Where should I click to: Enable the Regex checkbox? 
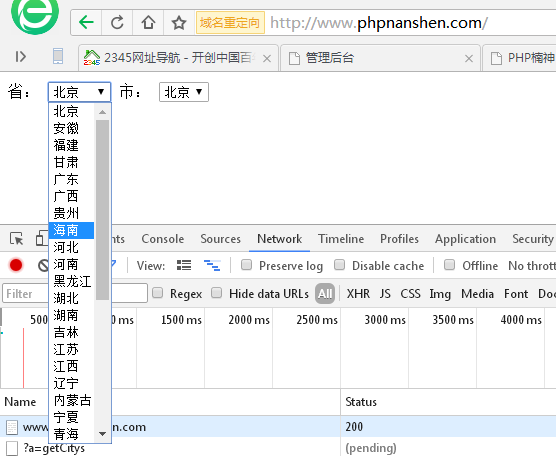click(157, 293)
